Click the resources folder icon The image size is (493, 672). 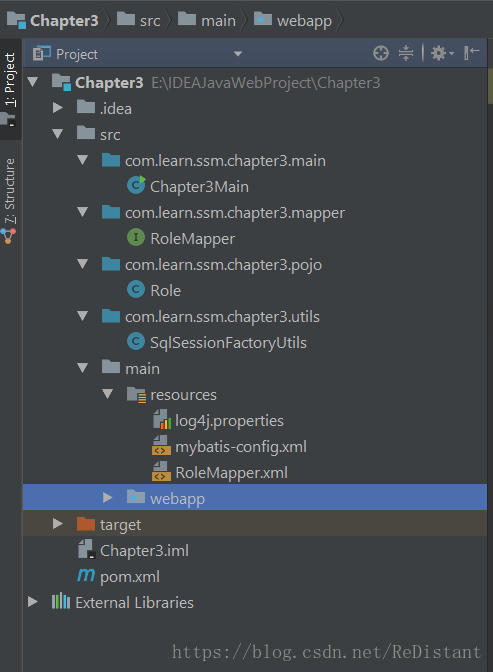coord(137,394)
